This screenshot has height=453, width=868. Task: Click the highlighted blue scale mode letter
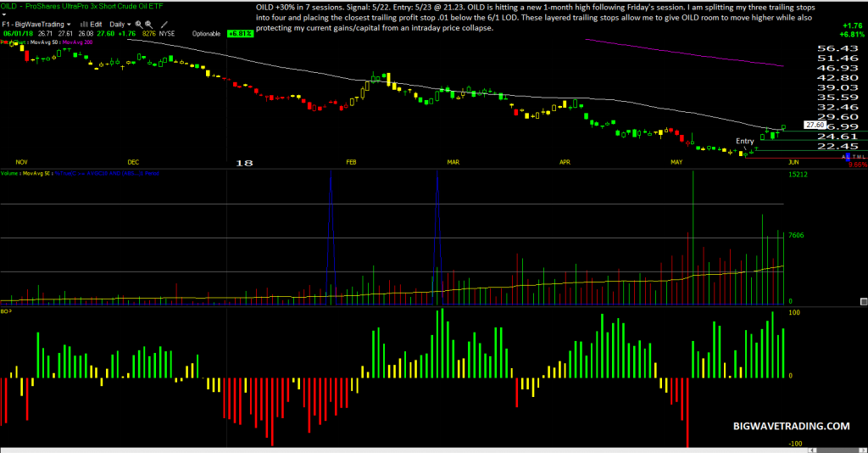pyautogui.click(x=848, y=157)
